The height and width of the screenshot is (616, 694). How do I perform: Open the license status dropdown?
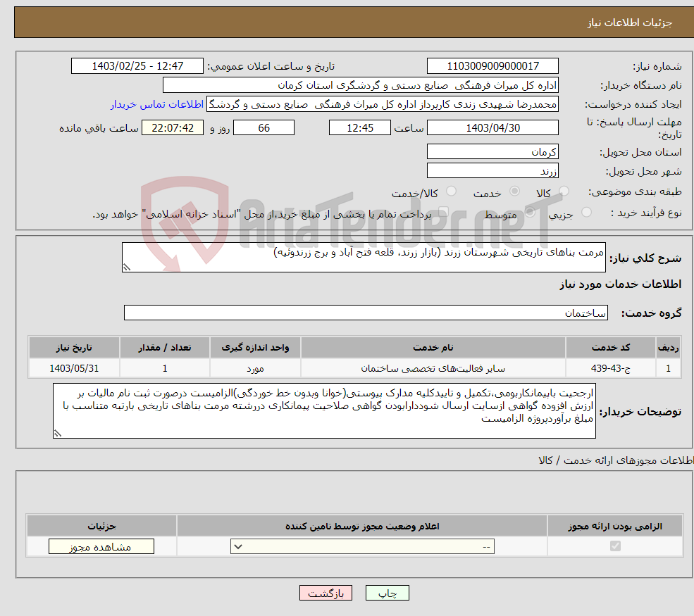362,546
